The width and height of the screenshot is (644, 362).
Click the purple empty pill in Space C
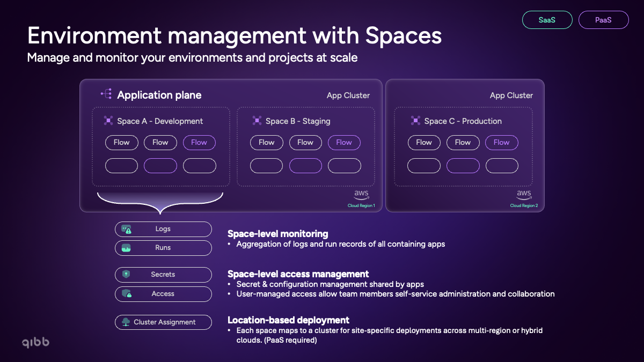[x=463, y=166]
